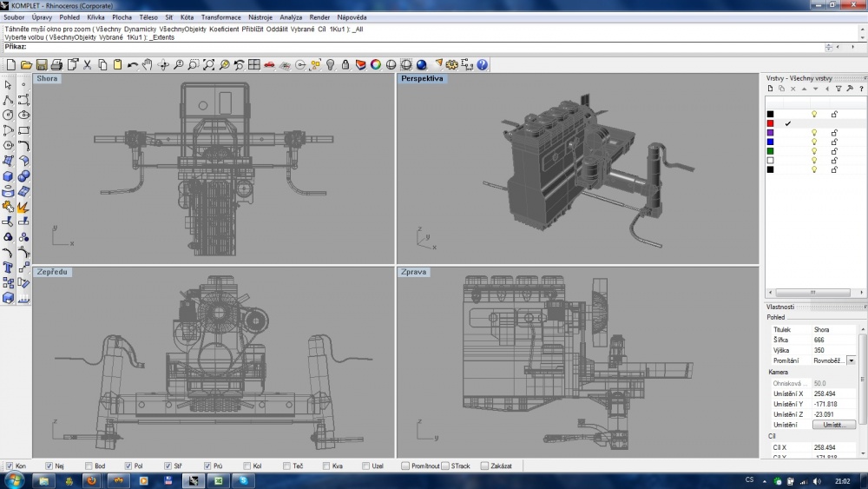
Task: Enable the Teč osnap checkbox
Action: click(286, 466)
